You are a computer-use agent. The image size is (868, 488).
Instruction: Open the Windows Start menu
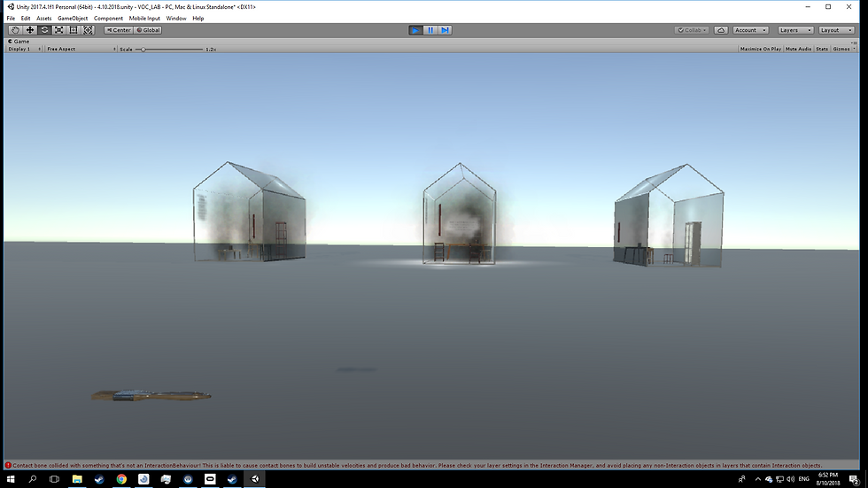11,479
